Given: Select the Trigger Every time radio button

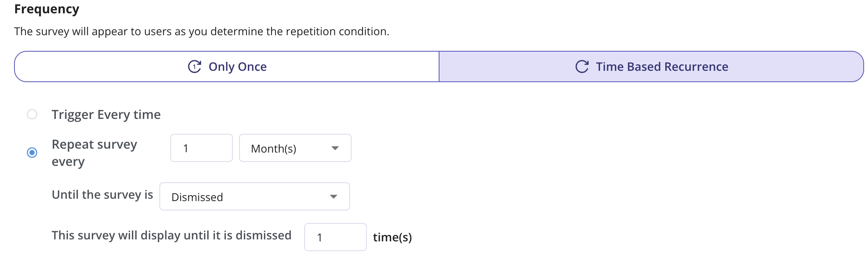Looking at the screenshot, I should coord(32,114).
